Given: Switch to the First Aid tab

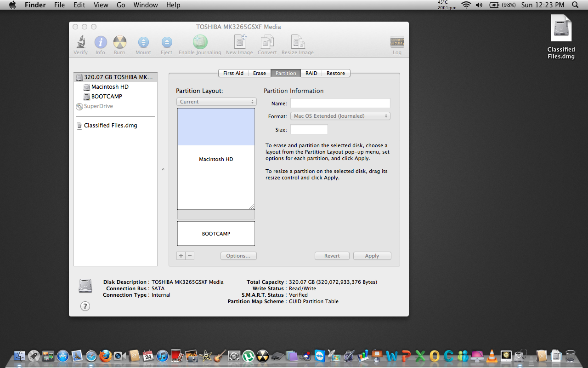Looking at the screenshot, I should coord(233,73).
